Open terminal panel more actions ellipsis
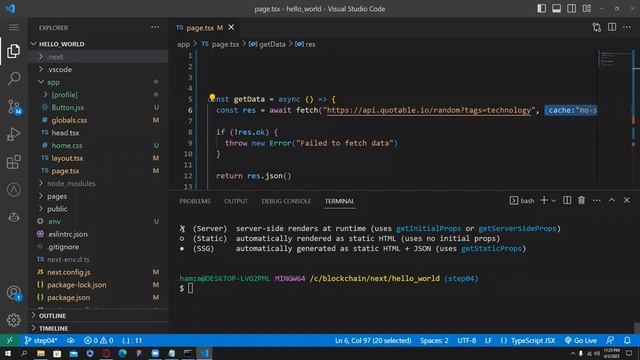Viewport: 640px width, 360px height. (596, 200)
